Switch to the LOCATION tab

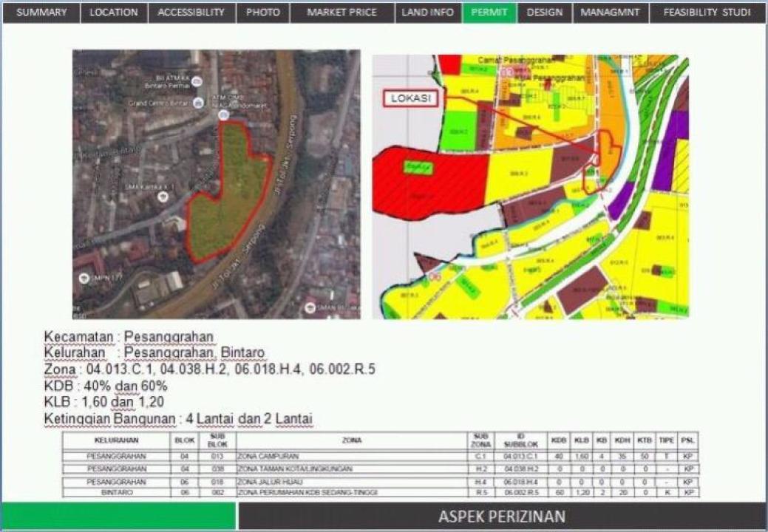click(x=114, y=13)
